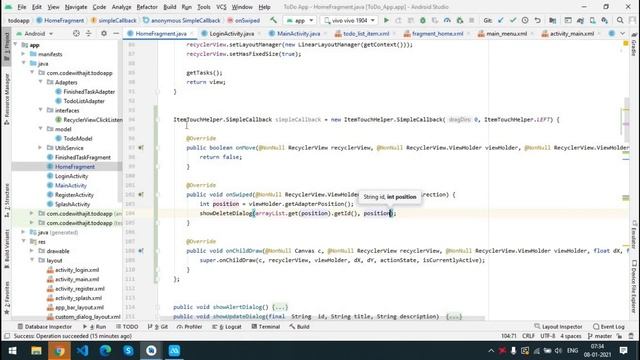Click the override gutter icon beside onMove
This screenshot has height=360, width=640.
[141, 148]
